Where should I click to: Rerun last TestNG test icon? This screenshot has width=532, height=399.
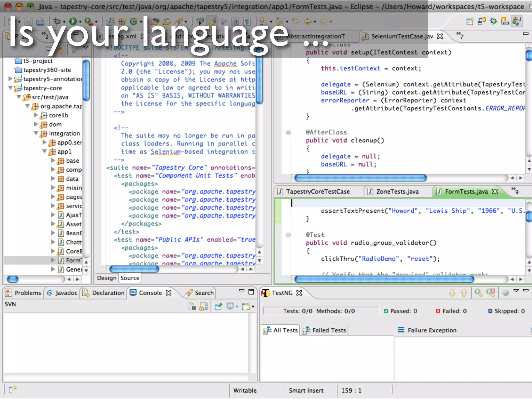coord(478,293)
